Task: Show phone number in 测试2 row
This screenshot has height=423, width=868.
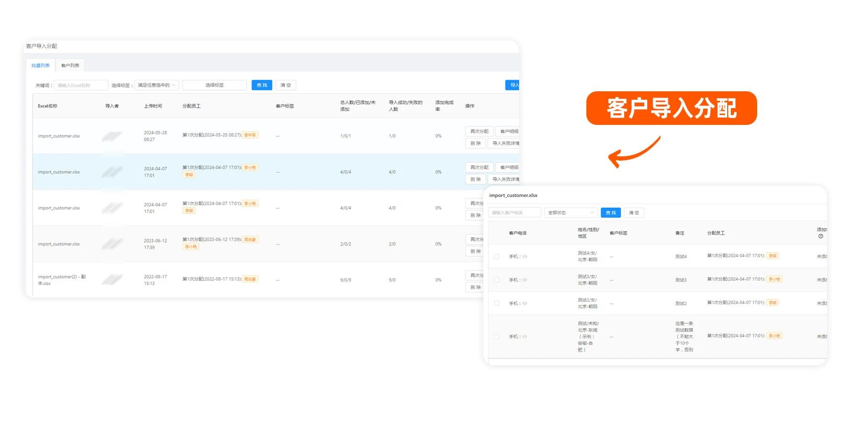Action: [524, 303]
